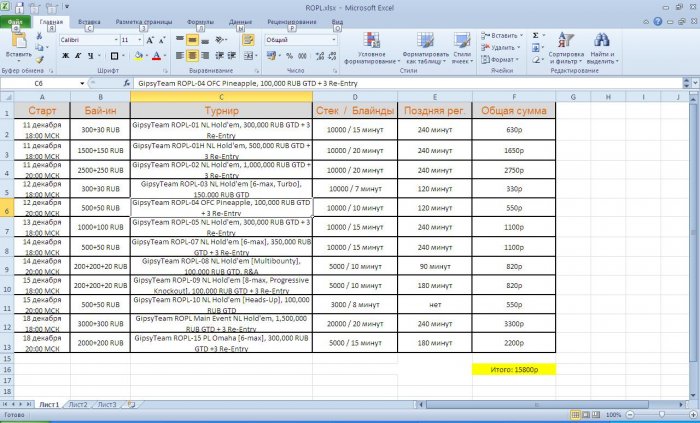Toggle center horizontal text alignment
Image resolution: width=700 pixels, height=423 pixels.
point(206,56)
